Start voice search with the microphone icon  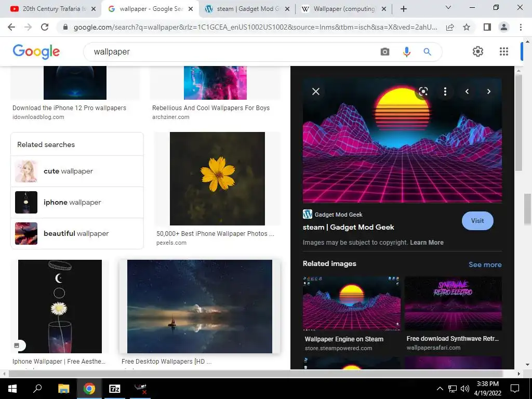[x=406, y=51]
